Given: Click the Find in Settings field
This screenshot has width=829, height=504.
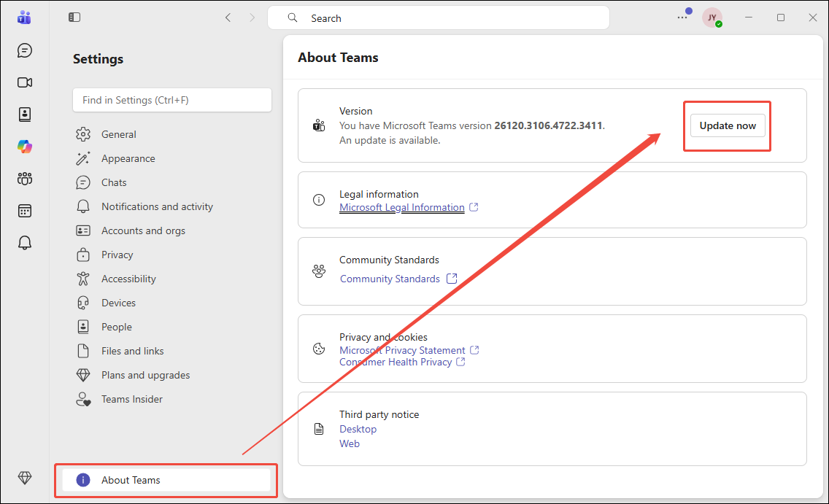Looking at the screenshot, I should pyautogui.click(x=172, y=100).
